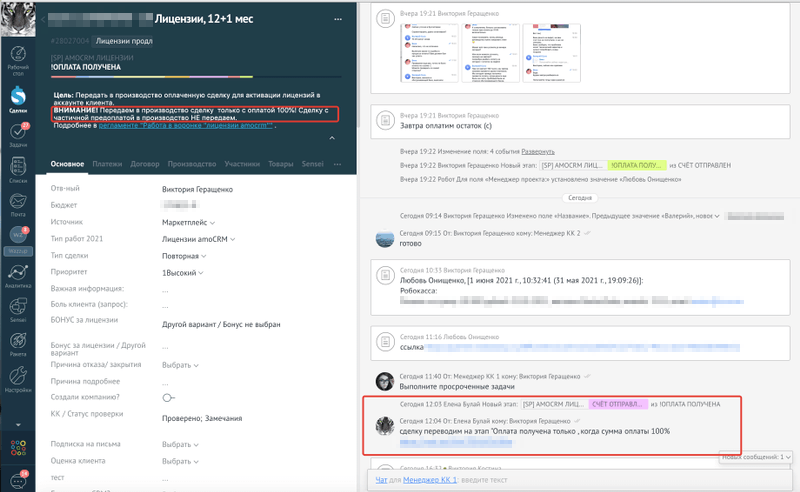Open the Участники tab
Viewport: 800px width, 492px height.
241,163
